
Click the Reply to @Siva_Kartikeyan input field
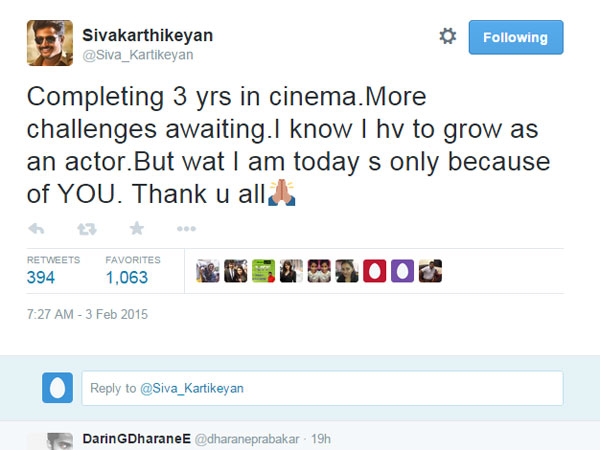322,388
